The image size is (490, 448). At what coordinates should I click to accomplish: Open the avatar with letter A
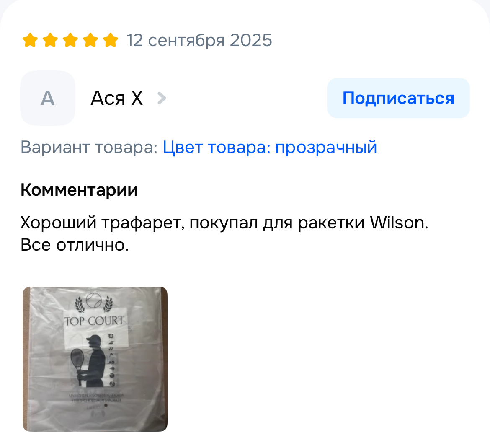(x=48, y=98)
